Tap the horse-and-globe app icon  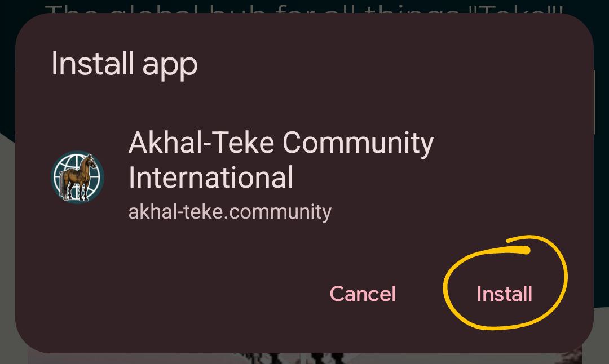[78, 176]
